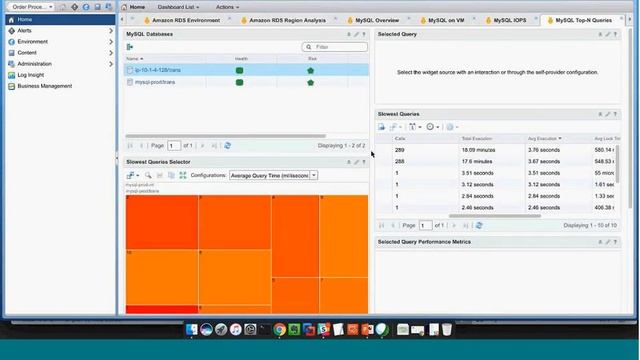This screenshot has width=640, height=360.
Task: Edit the Slowest Queries widget
Action: pyautogui.click(x=608, y=114)
